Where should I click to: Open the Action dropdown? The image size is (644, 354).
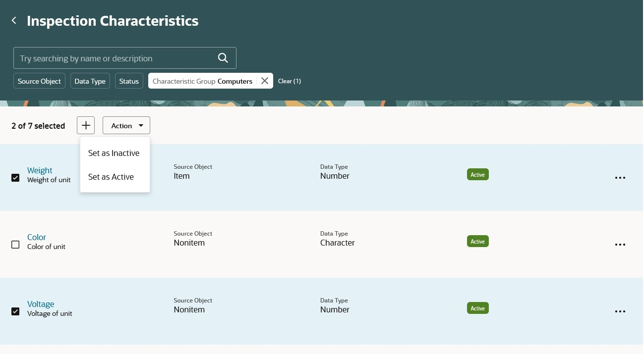pos(126,126)
